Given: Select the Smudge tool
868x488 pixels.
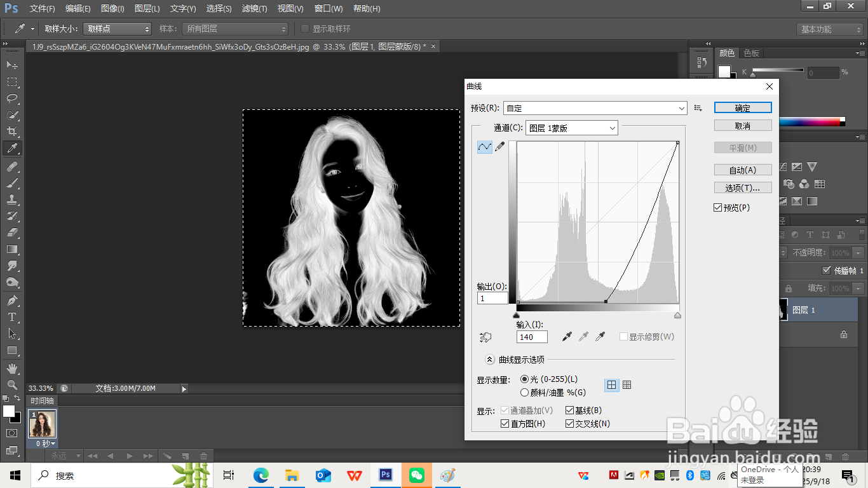Looking at the screenshot, I should click(12, 266).
